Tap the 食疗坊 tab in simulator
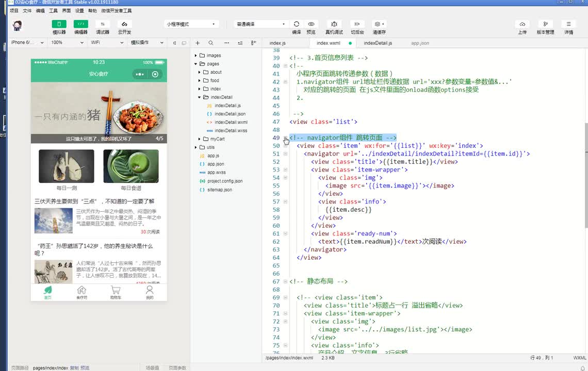This screenshot has width=588, height=371. (x=81, y=292)
